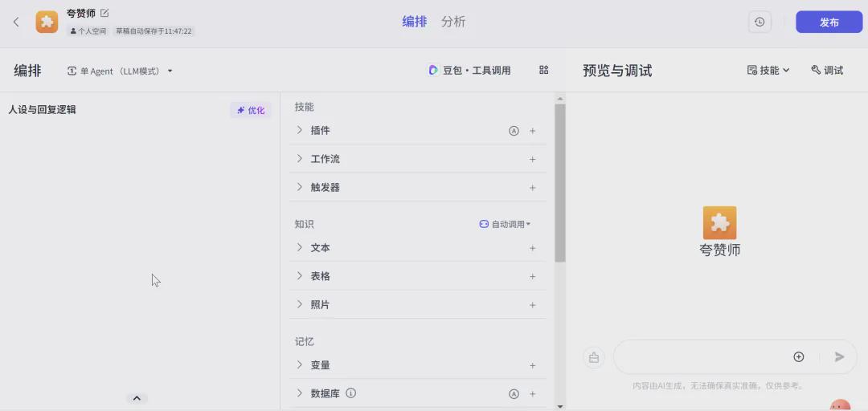868x411 pixels.
Task: Click scrollbar up arrow in skills panel
Action: pos(560,99)
